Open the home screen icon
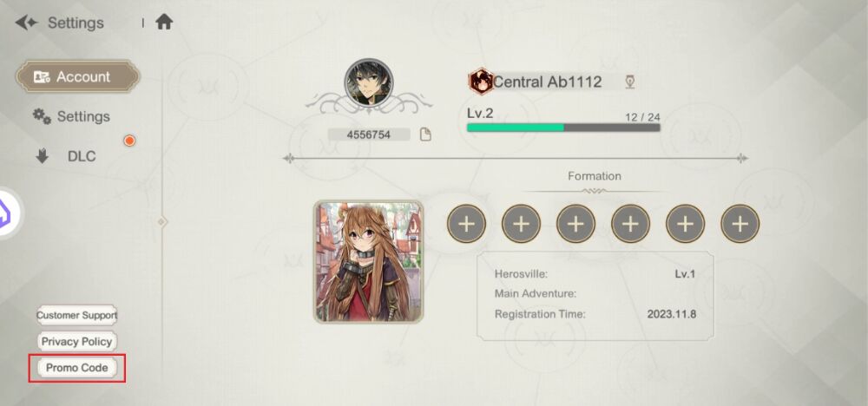 coord(164,23)
